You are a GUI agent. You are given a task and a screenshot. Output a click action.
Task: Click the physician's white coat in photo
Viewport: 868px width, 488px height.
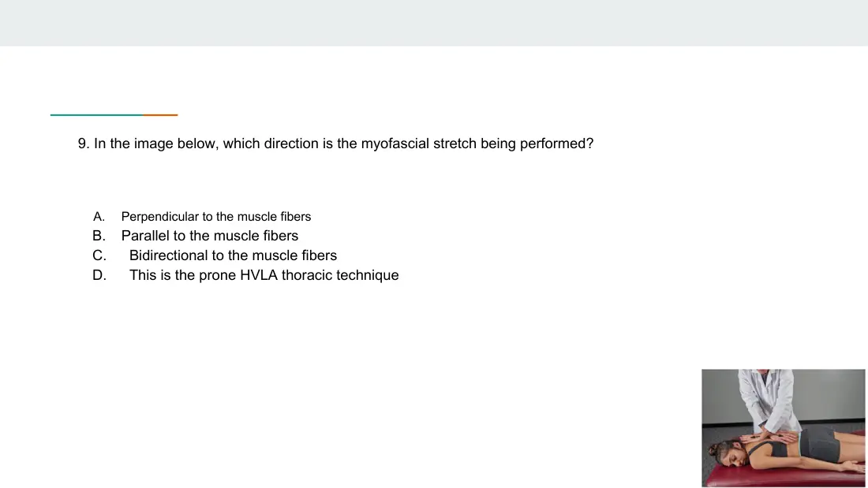[x=767, y=400]
